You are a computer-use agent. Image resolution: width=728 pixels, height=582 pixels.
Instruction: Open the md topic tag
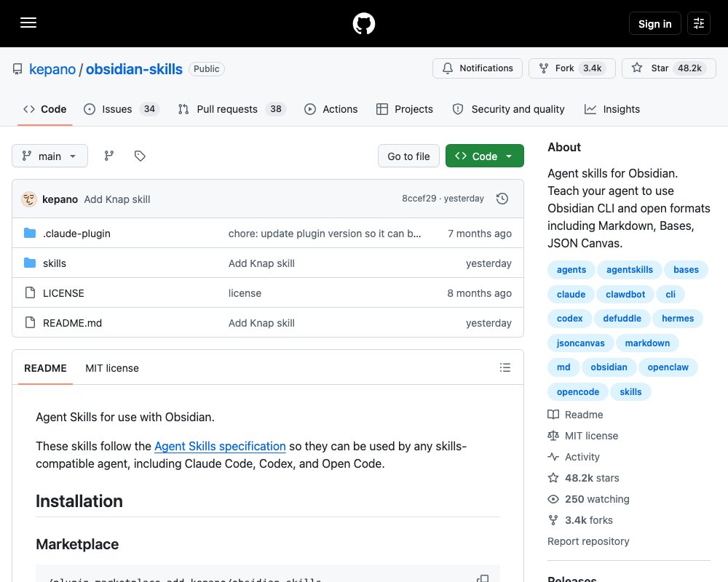[x=563, y=367]
